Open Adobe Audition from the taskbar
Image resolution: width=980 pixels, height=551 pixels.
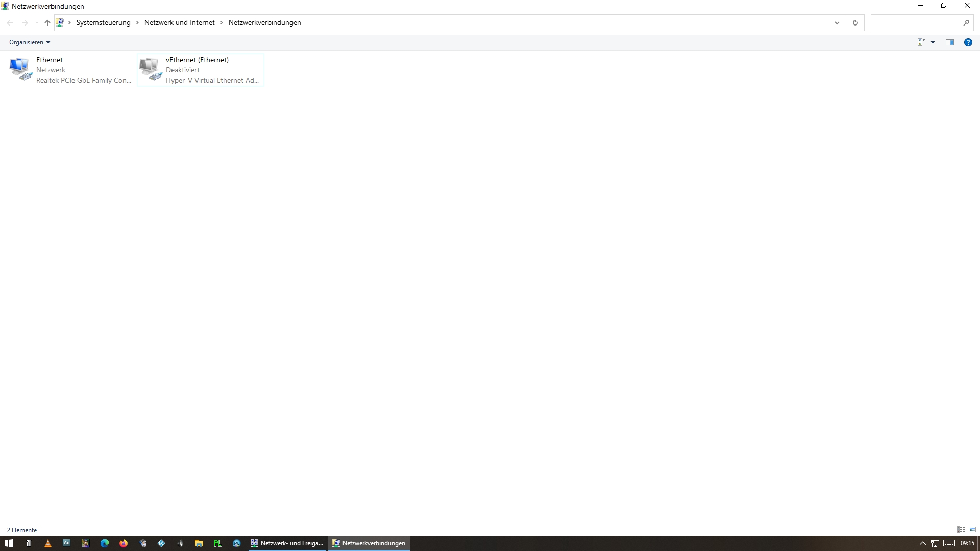[66, 543]
